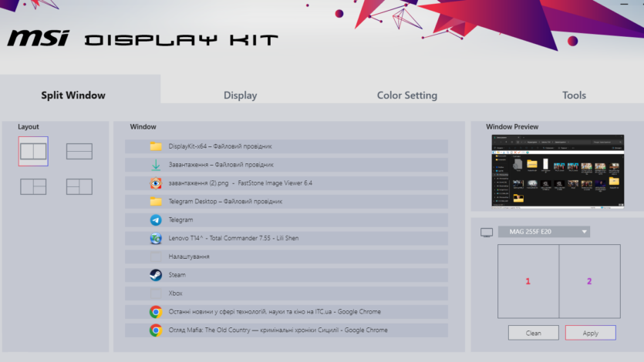This screenshot has height=362, width=644.
Task: Select 'завантаження (2).png - FastStone Image Viewer 6.4'
Action: 286,183
